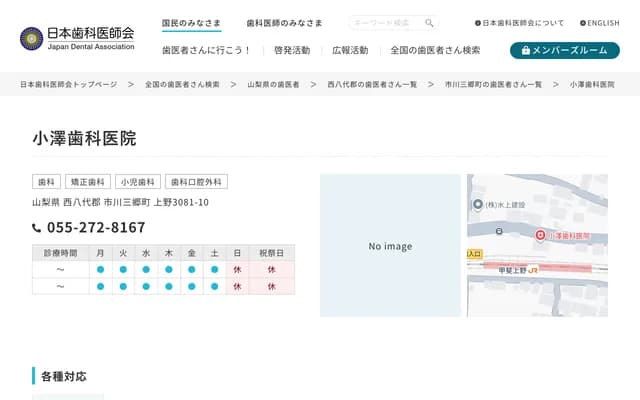Type in the keyword search field
The width and height of the screenshot is (640, 400).
tap(385, 23)
